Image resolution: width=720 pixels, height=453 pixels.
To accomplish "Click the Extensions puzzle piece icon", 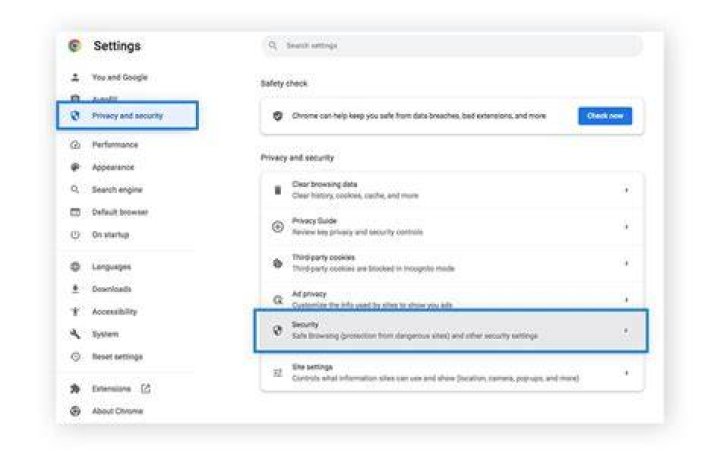I will [x=75, y=389].
